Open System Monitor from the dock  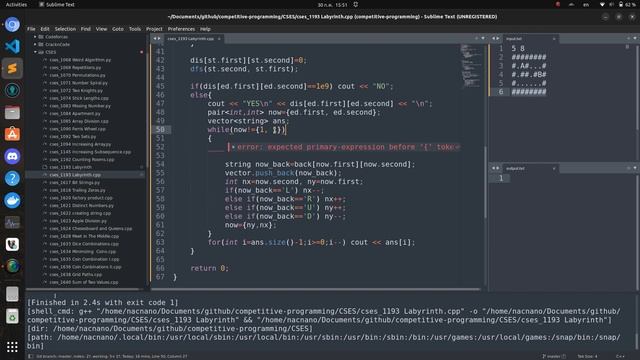12,222
